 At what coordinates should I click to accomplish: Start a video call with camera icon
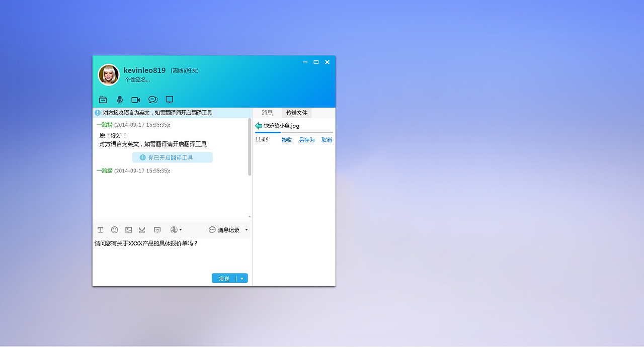tap(135, 99)
